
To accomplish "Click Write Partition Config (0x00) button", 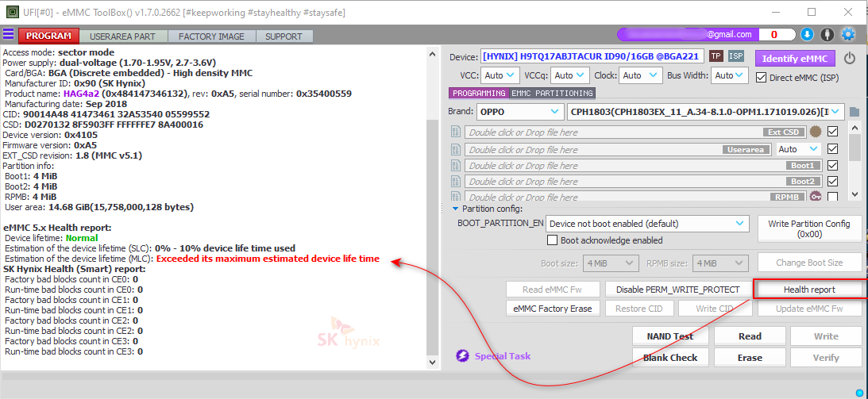I will pyautogui.click(x=808, y=228).
